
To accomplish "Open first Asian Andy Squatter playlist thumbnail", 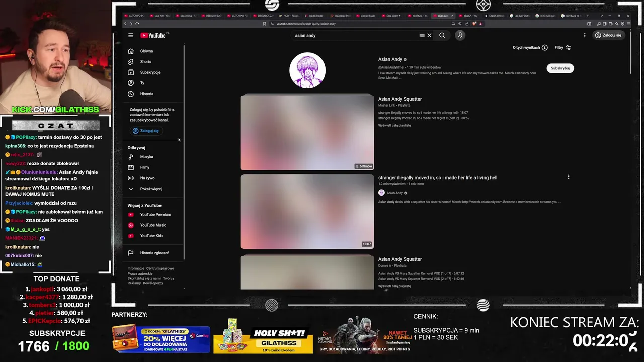I will pos(307,132).
